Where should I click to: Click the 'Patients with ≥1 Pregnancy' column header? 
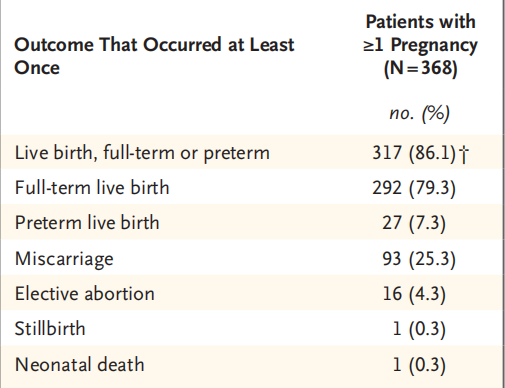[x=420, y=33]
